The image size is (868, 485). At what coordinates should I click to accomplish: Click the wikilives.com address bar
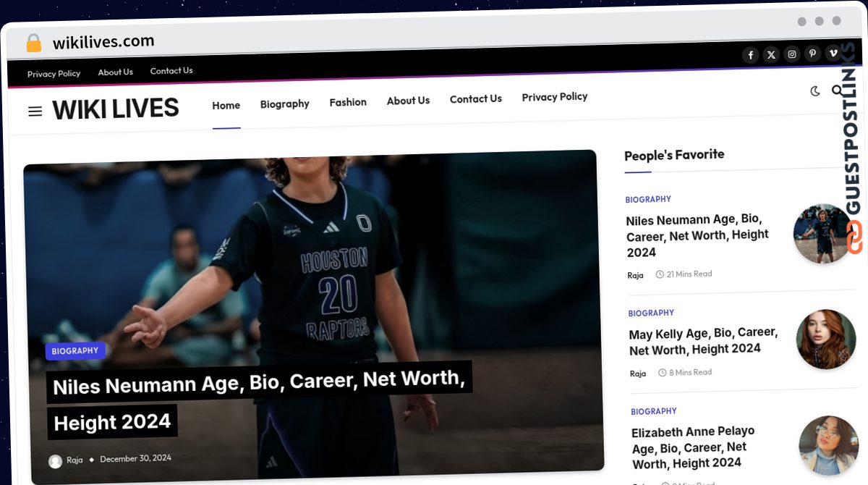point(103,42)
